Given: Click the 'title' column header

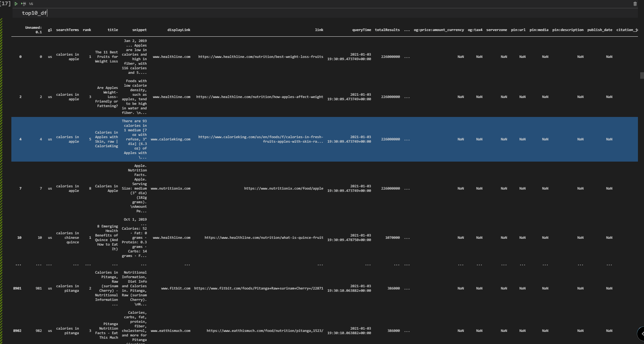Looking at the screenshot, I should (113, 30).
